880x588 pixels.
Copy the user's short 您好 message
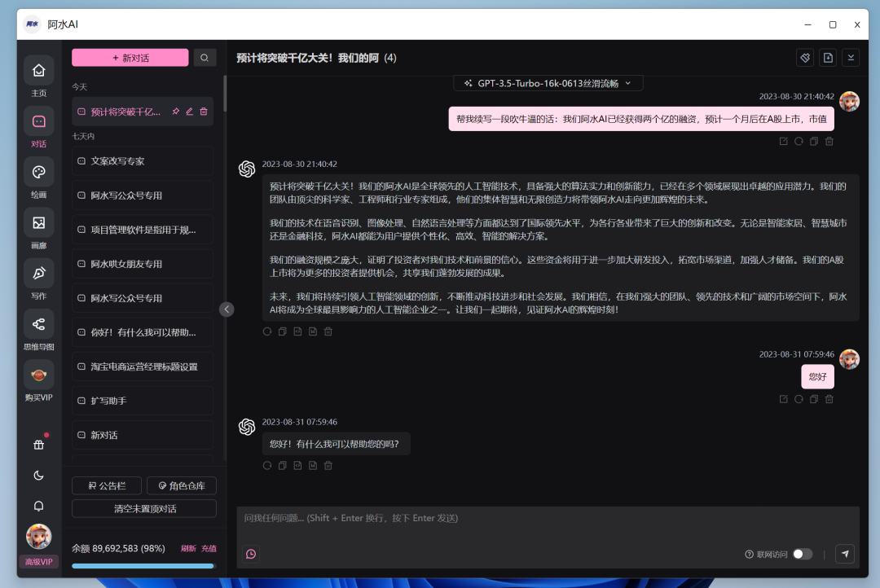click(814, 399)
